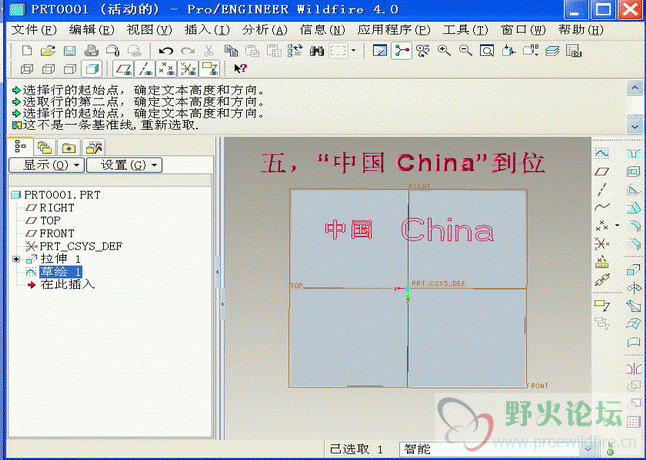The image size is (646, 460).
Task: Regenerate the model from the top toolbar
Action: tap(295, 51)
